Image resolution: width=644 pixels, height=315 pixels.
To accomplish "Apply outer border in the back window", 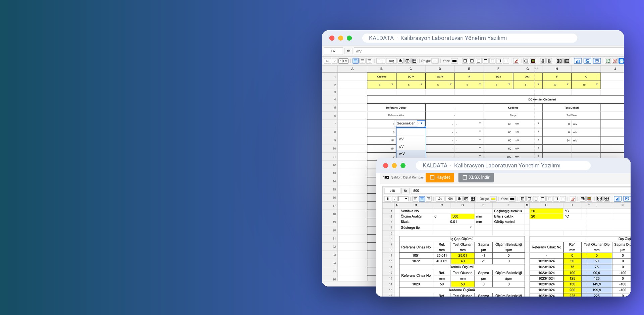I will point(472,61).
